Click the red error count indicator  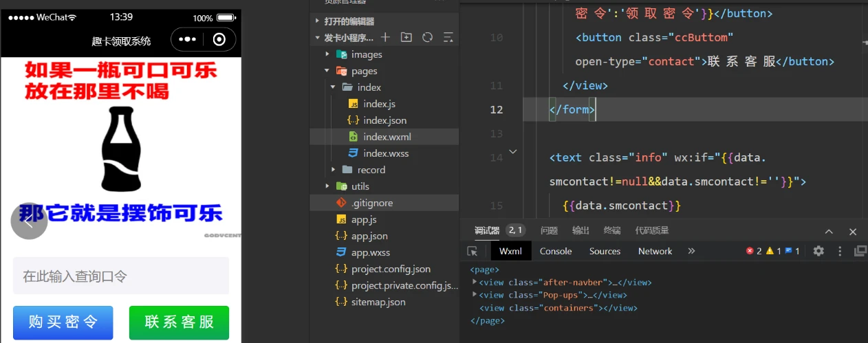tap(754, 251)
